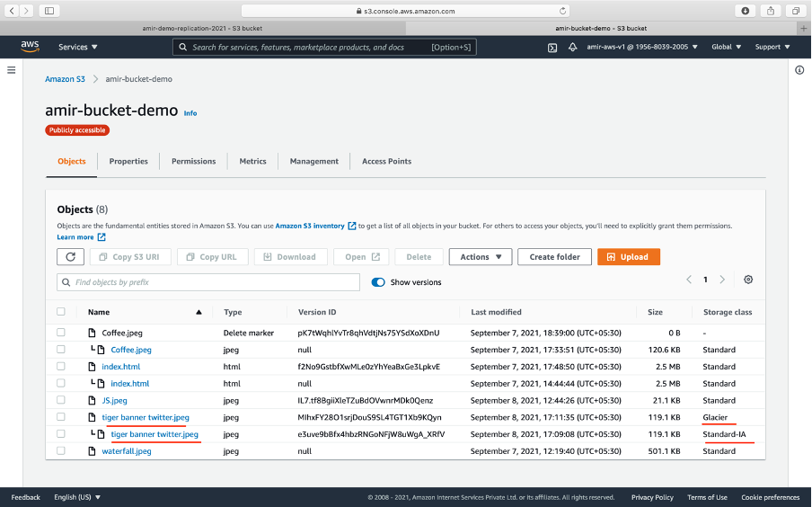Select all objects with header checkbox
The width and height of the screenshot is (812, 507).
(x=61, y=312)
